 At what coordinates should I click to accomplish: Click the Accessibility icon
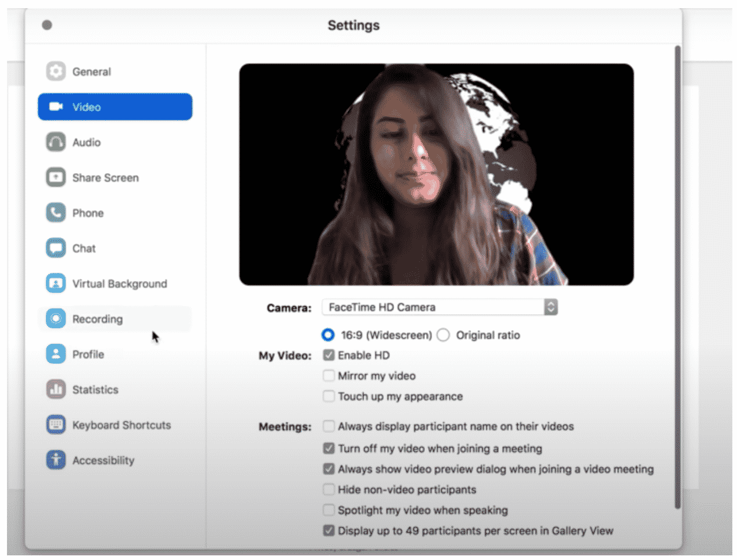(x=56, y=460)
